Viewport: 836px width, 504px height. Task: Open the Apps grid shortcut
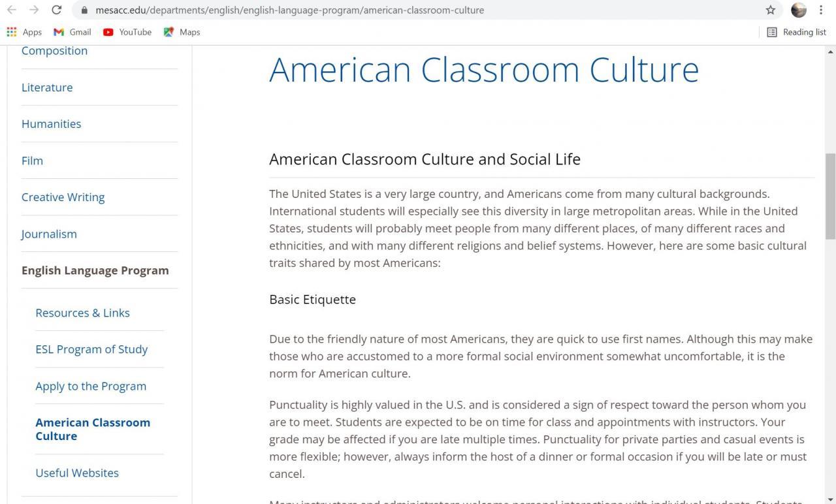(x=24, y=32)
